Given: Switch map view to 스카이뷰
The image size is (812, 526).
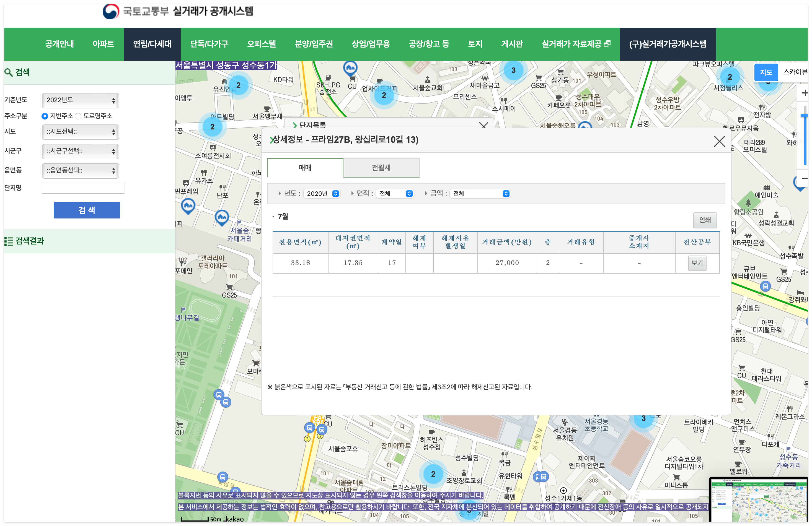Looking at the screenshot, I should point(795,72).
